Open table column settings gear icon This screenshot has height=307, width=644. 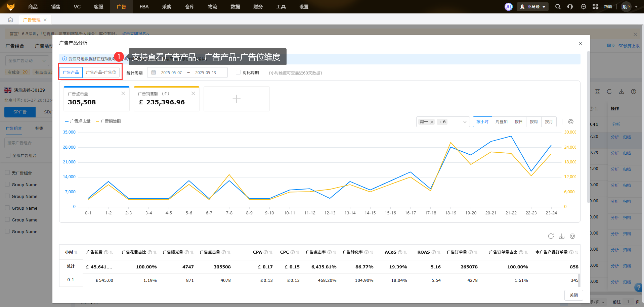[572, 236]
